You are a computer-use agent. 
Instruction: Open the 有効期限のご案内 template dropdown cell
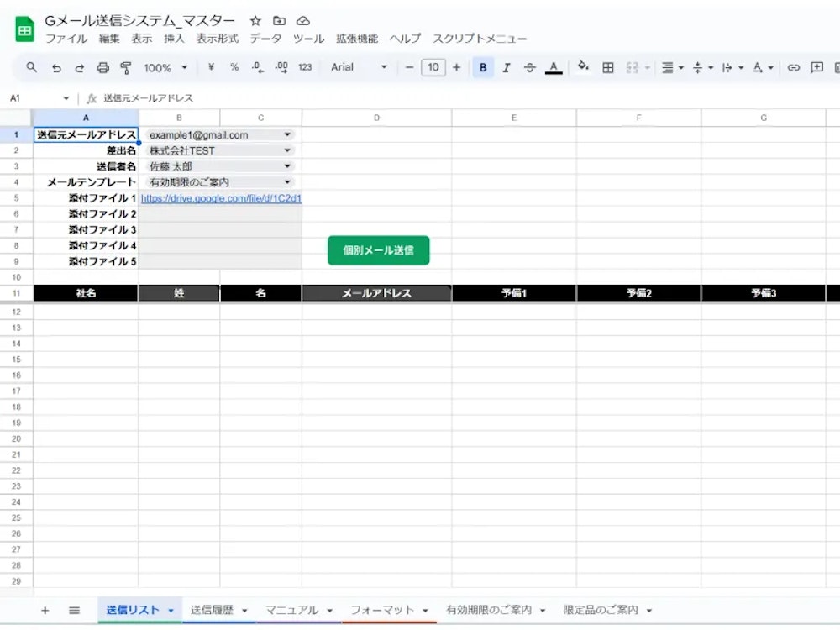(x=220, y=182)
